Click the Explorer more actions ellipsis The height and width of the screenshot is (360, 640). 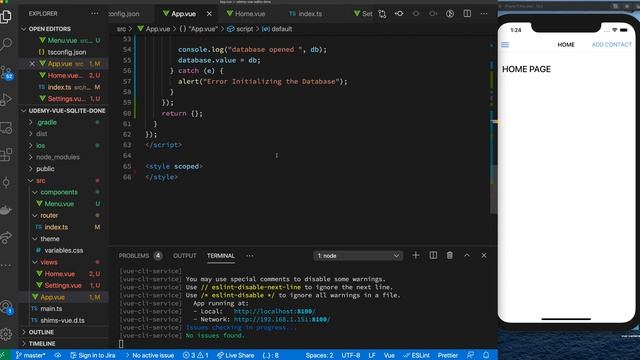pos(95,13)
